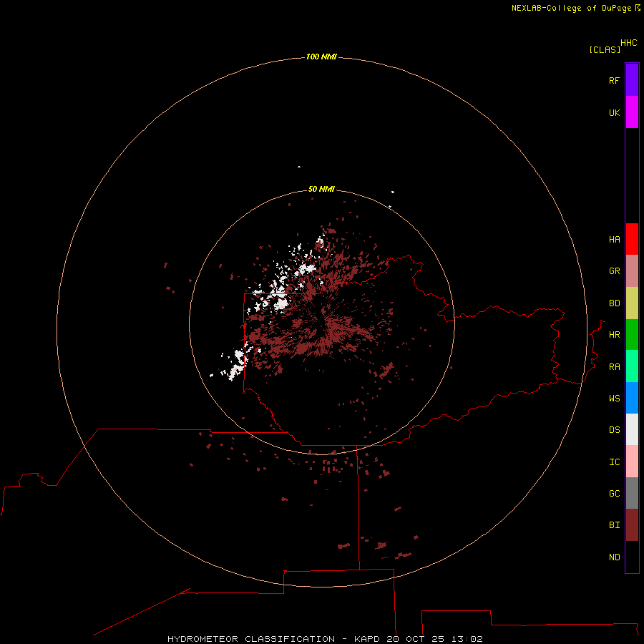Click the UK legend label
This screenshot has width=644, height=644.
(614, 112)
